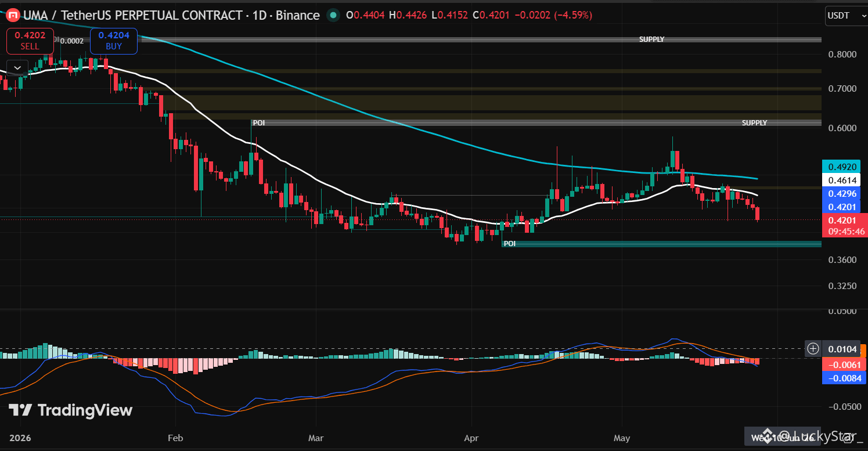Click the cyan 0.4920 moving average label
The width and height of the screenshot is (868, 451).
(842, 165)
